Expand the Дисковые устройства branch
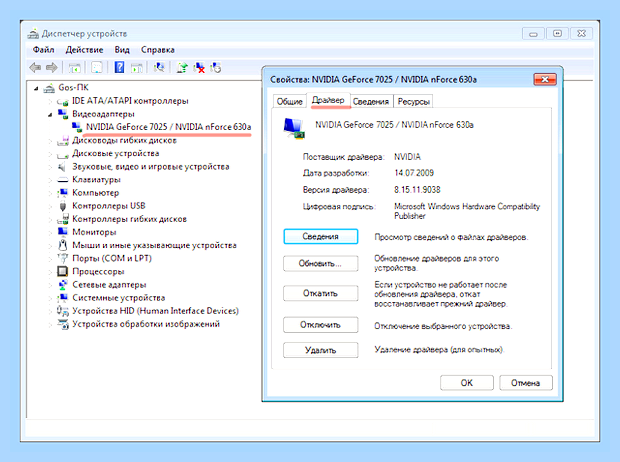620x462 pixels. coord(50,154)
